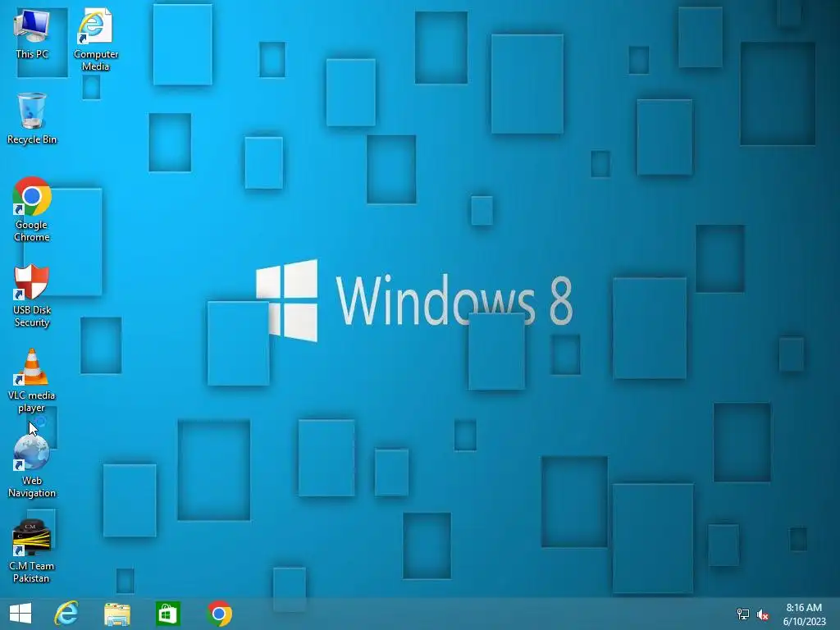Open File Explorer from the taskbar
The image size is (840, 630).
pyautogui.click(x=116, y=614)
